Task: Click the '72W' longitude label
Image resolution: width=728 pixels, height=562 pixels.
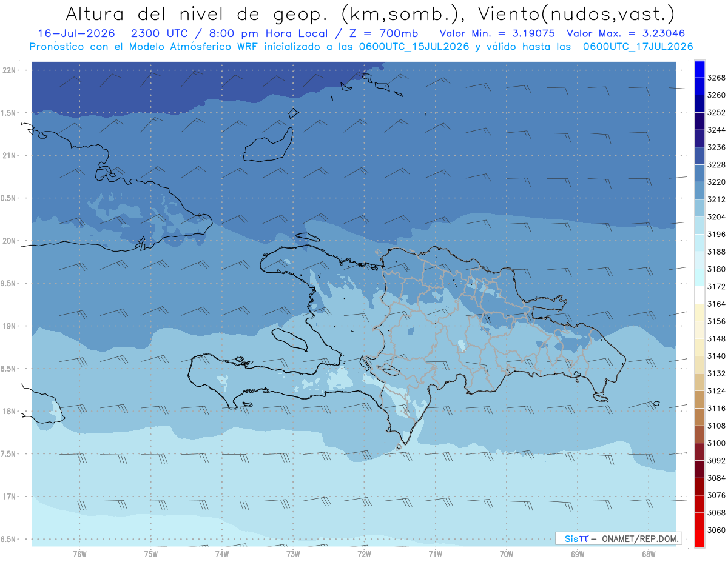Action: click(364, 554)
